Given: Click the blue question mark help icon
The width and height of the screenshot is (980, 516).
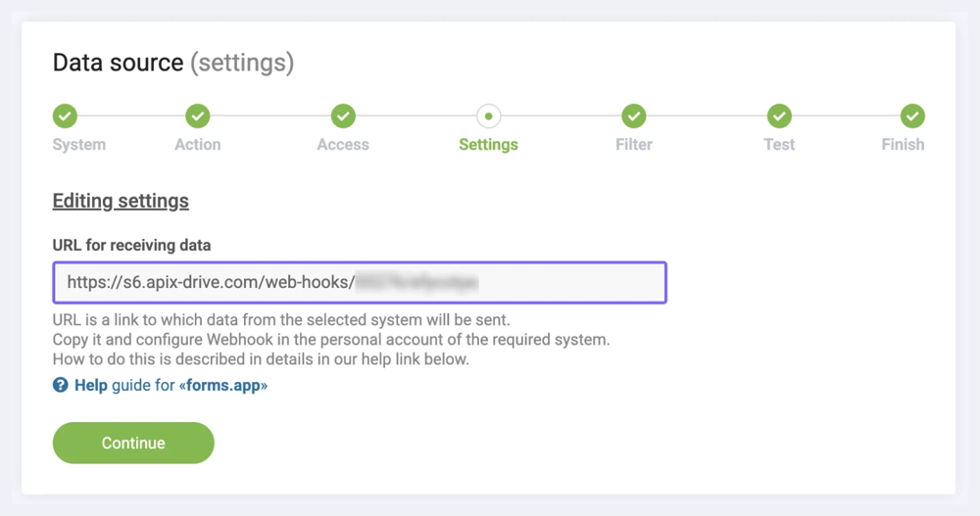Looking at the screenshot, I should click(x=61, y=386).
